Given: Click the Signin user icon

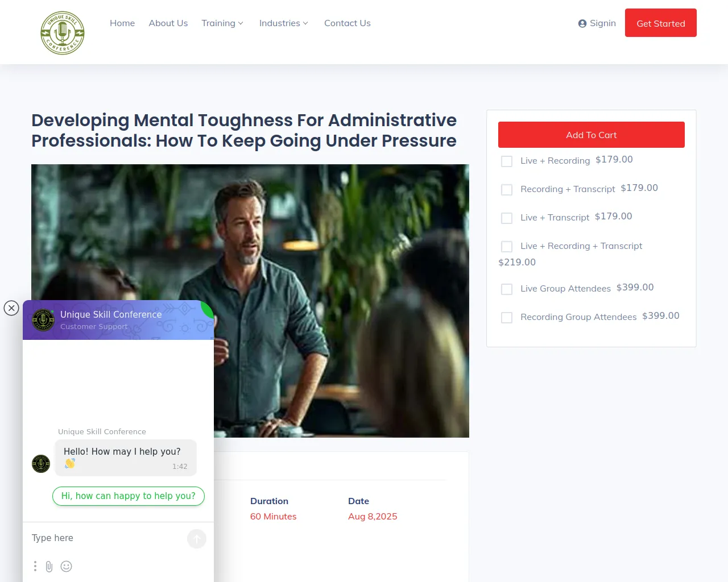Looking at the screenshot, I should [582, 23].
